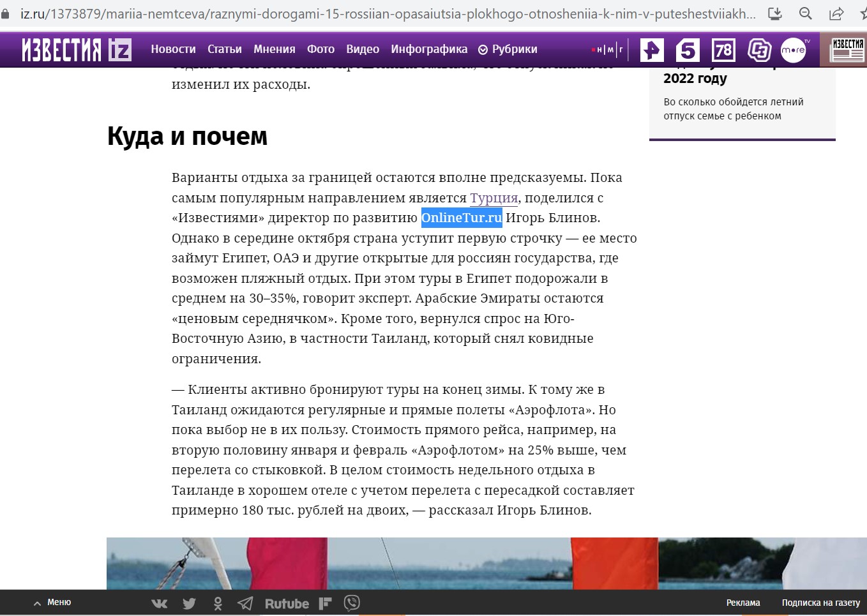Go to the Инфографика section
This screenshot has width=867, height=616.
(x=429, y=49)
